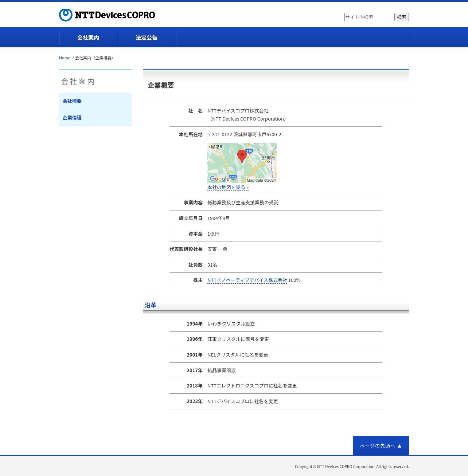This screenshot has height=476, width=468.
Task: Click the establishment date 1994年9月
Action: [218, 219]
